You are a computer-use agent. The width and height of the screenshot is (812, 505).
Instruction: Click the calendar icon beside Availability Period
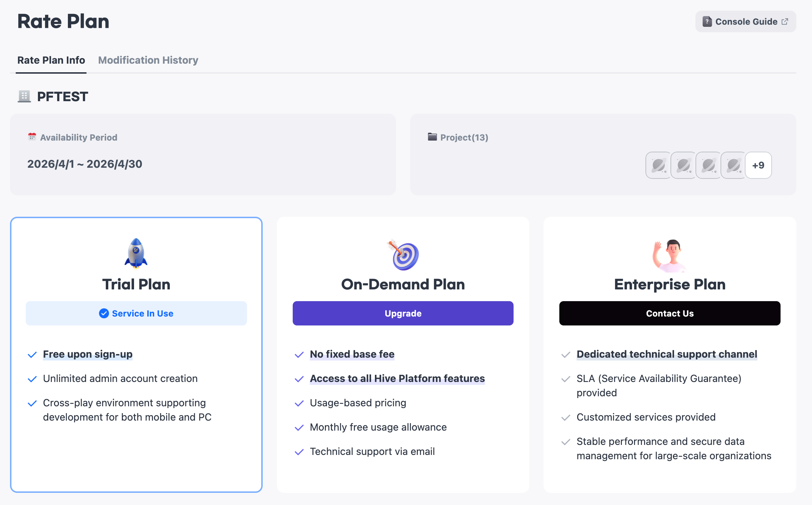click(x=32, y=137)
